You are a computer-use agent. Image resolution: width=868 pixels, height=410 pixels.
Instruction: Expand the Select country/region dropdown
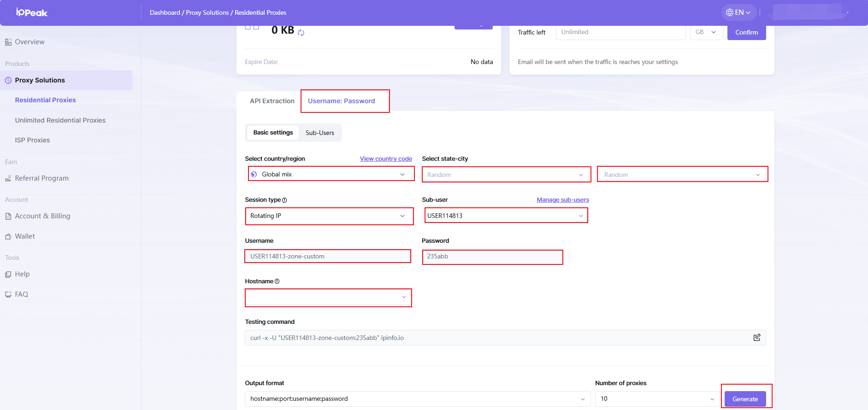click(x=330, y=174)
